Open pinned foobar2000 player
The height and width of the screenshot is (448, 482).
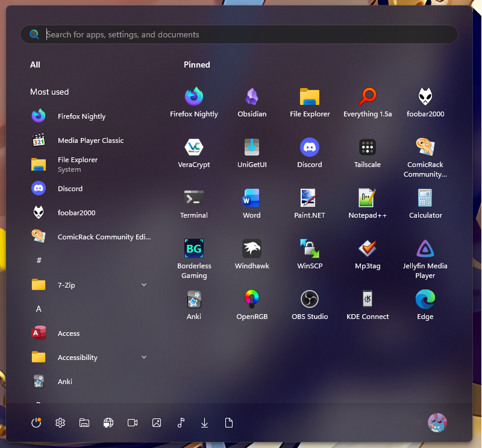click(x=425, y=103)
